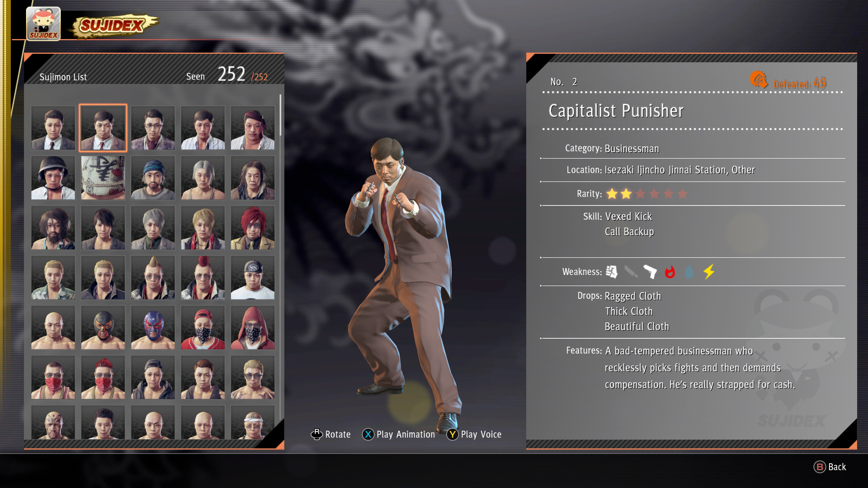Click the X Play Animation button

(x=398, y=434)
